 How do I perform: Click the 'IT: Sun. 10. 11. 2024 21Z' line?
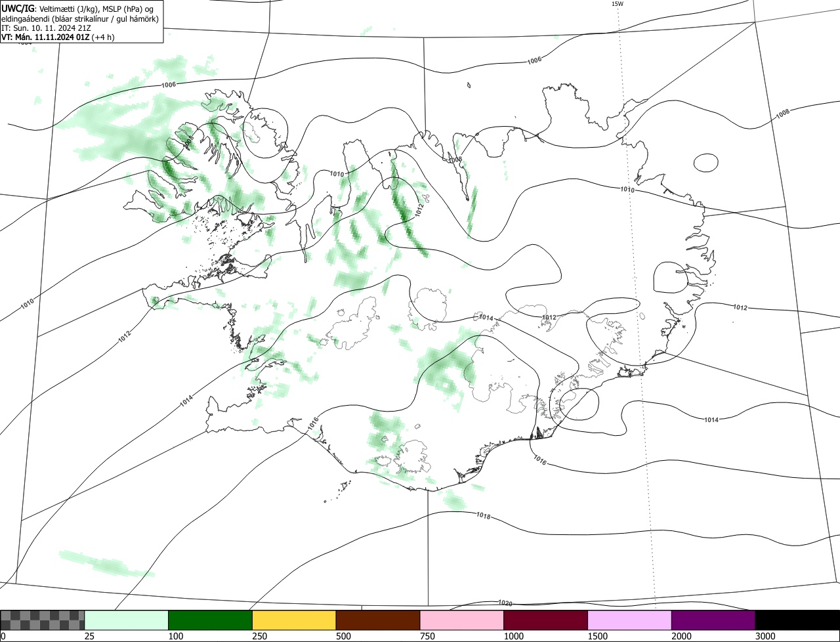click(46, 28)
